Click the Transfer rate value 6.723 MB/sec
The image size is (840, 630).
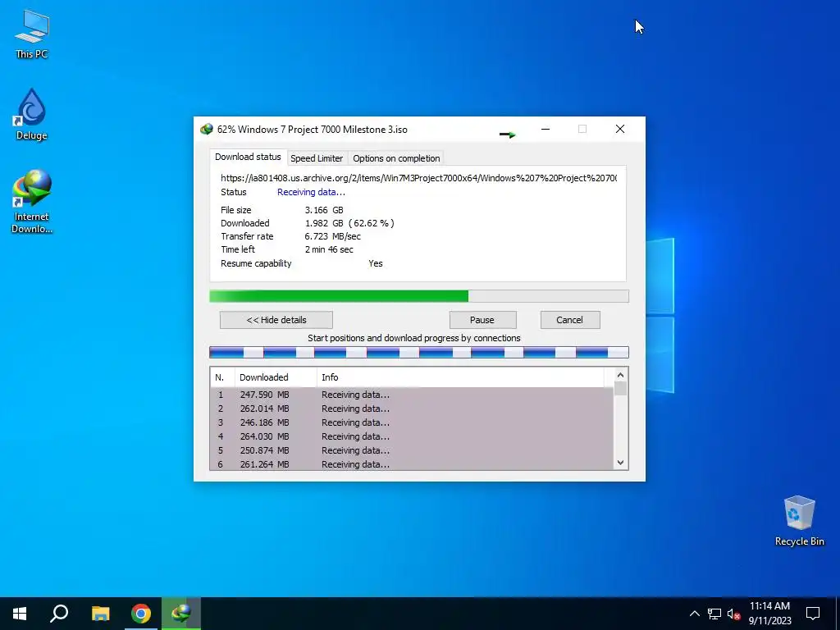coord(333,236)
